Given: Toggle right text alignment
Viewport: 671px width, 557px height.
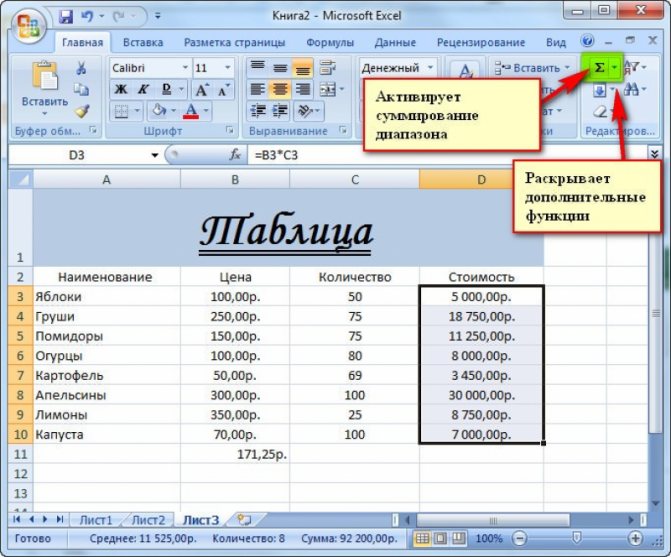Looking at the screenshot, I should point(303,89).
